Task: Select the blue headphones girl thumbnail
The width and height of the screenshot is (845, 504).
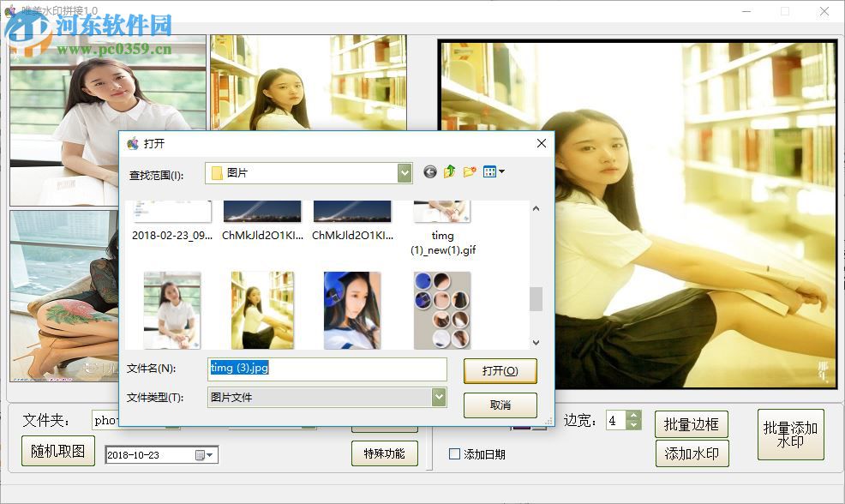Action: click(351, 309)
